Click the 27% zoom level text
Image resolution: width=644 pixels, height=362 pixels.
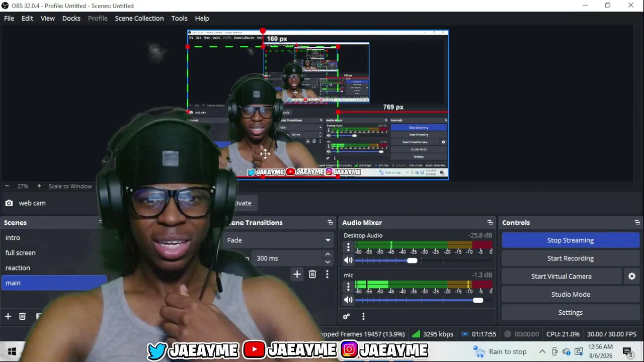coord(23,186)
